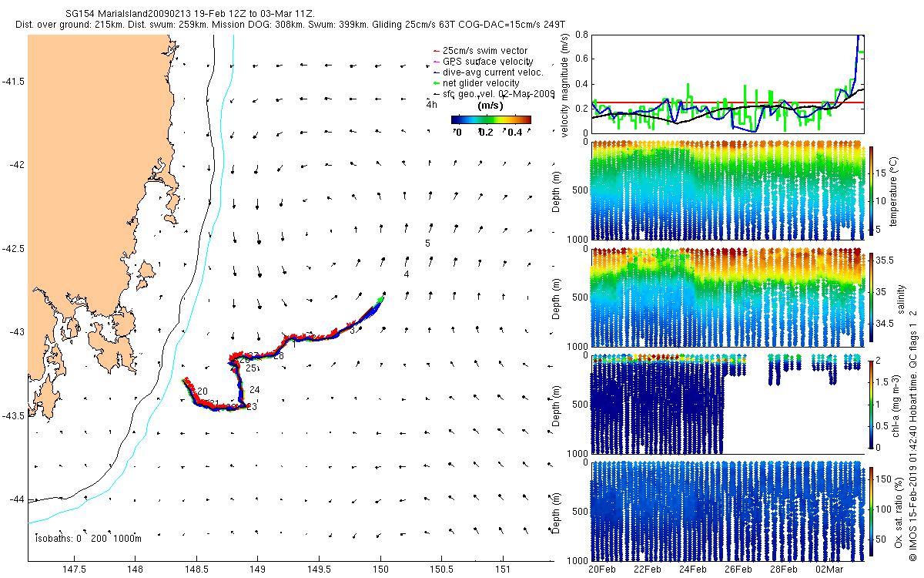
Task: Click longitude tick label '148.5'
Action: [x=196, y=569]
